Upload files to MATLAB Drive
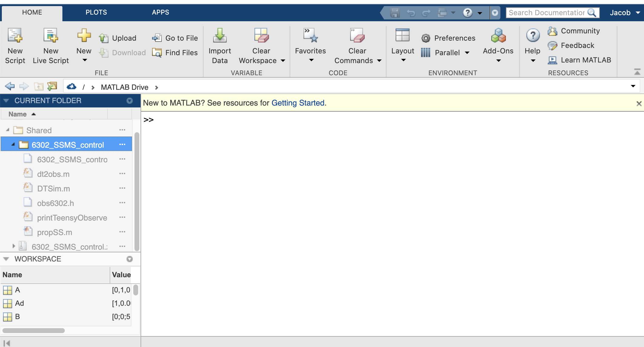Image resolution: width=644 pixels, height=347 pixels. 118,38
